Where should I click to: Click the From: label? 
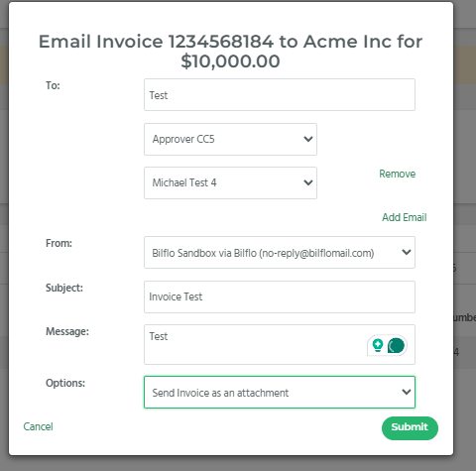59,243
